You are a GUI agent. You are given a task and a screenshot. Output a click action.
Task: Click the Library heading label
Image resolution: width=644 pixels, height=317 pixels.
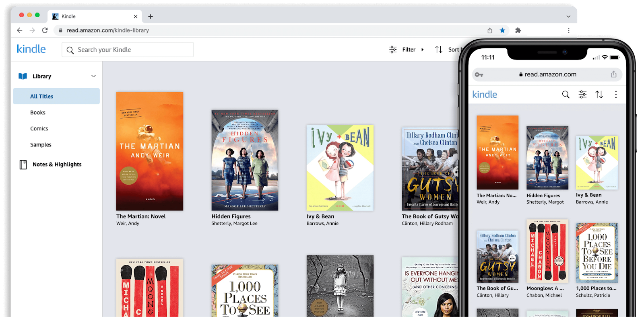[x=42, y=76]
